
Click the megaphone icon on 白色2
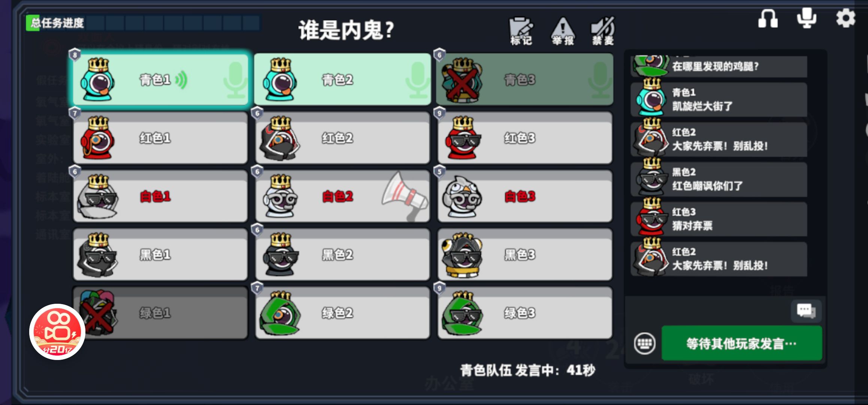coord(405,196)
